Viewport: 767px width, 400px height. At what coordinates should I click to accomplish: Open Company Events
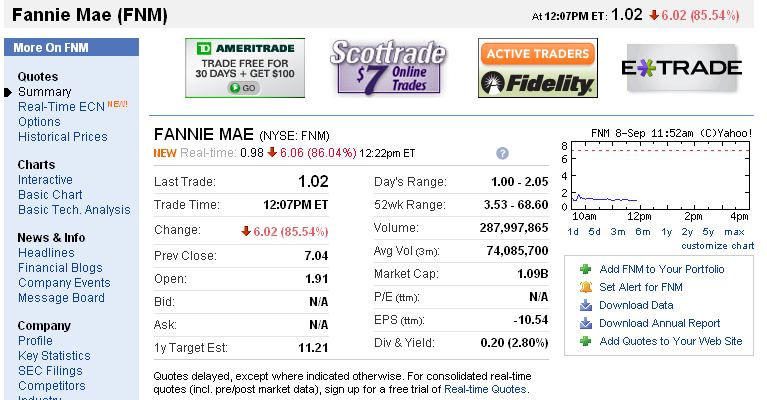tap(64, 283)
